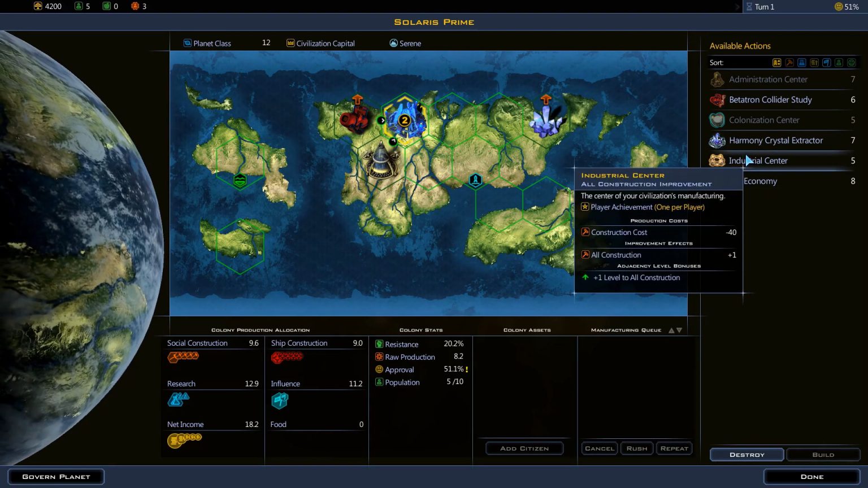868x488 pixels.
Task: Click the Serene trait icon
Action: tap(393, 43)
